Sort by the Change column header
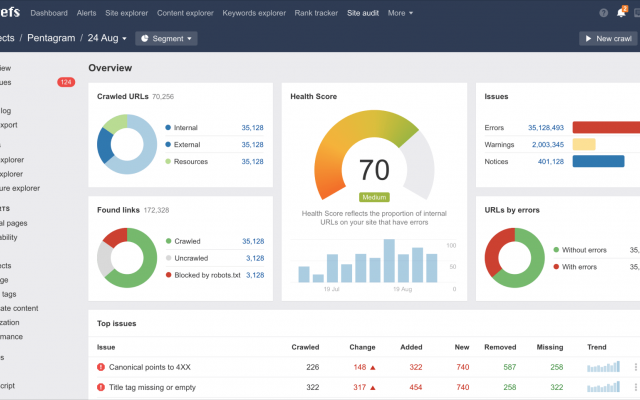 click(362, 347)
